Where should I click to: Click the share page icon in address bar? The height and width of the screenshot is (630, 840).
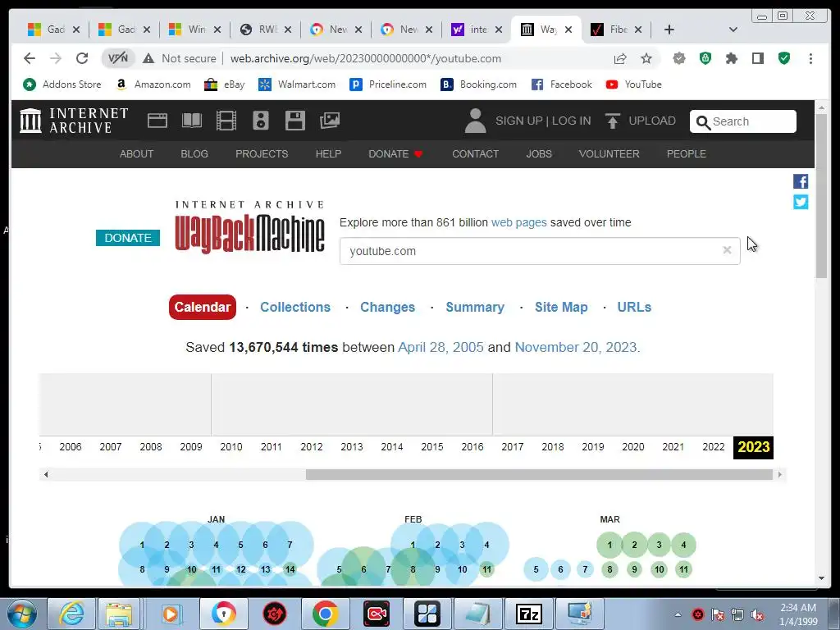[620, 58]
